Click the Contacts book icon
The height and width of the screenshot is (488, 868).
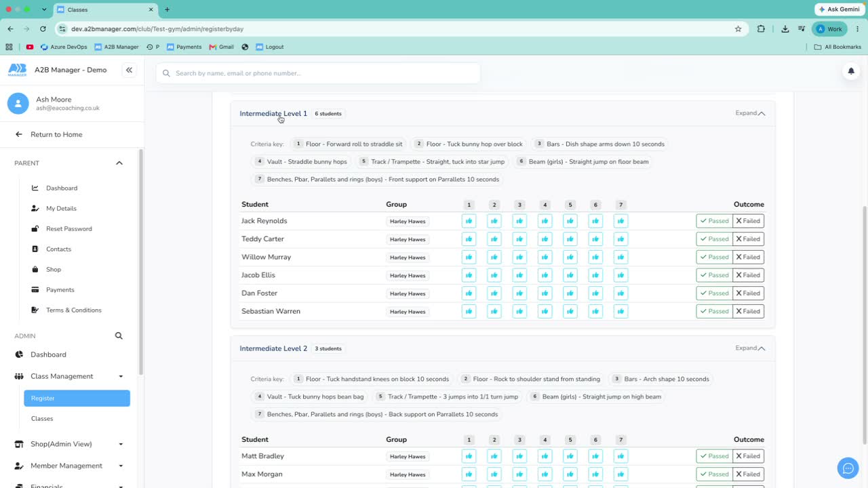click(35, 249)
